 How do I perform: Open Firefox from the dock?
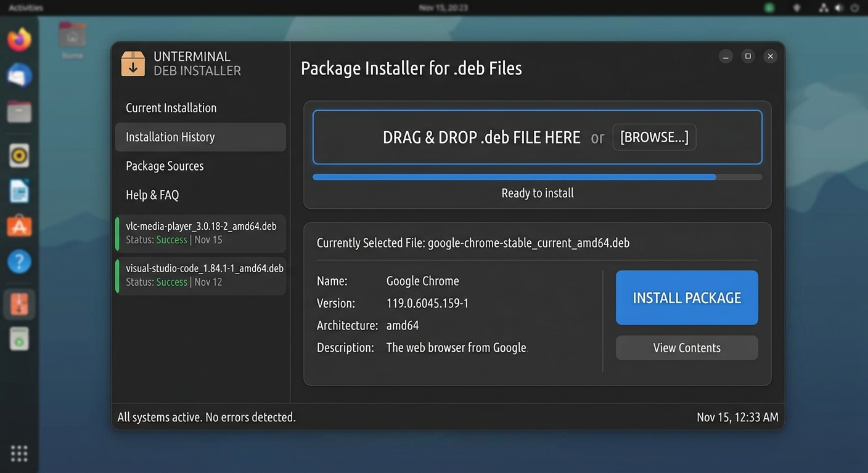19,40
